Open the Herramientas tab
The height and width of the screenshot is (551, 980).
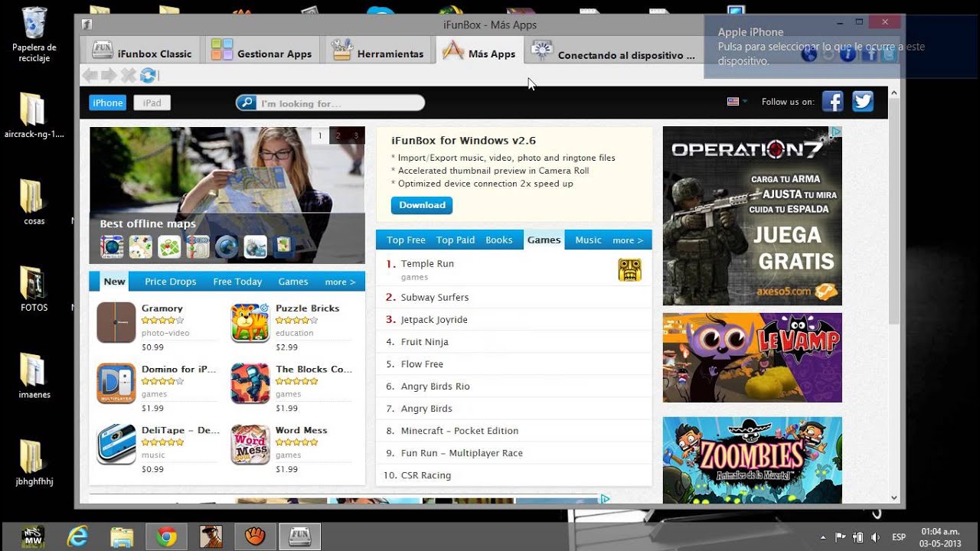pyautogui.click(x=377, y=51)
